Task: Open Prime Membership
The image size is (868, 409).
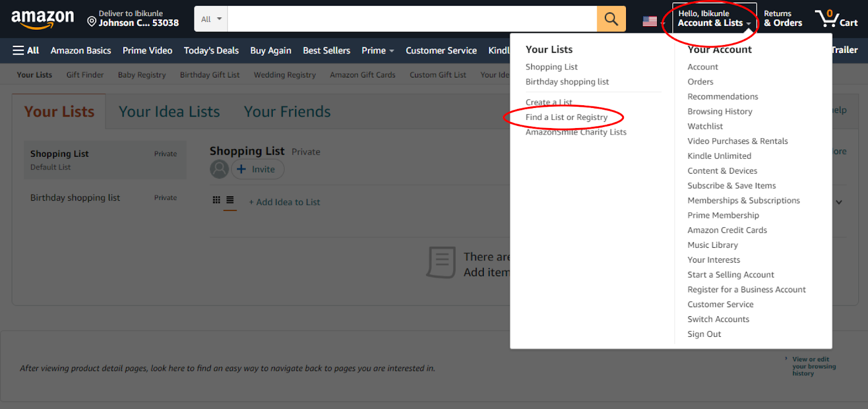Action: pos(723,215)
